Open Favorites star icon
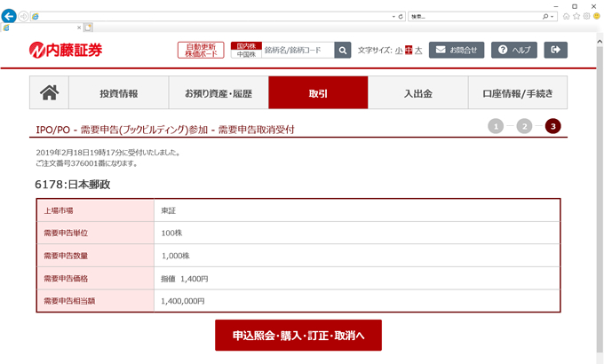Image resolution: width=604 pixels, height=364 pixels. 576,16
